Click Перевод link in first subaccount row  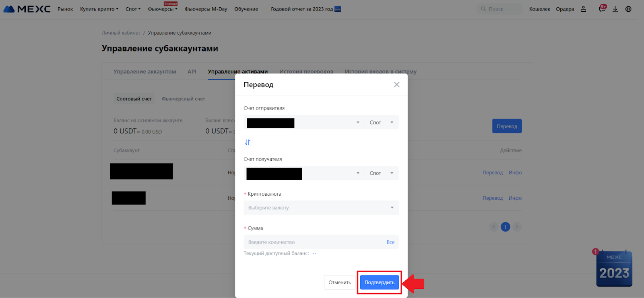493,172
